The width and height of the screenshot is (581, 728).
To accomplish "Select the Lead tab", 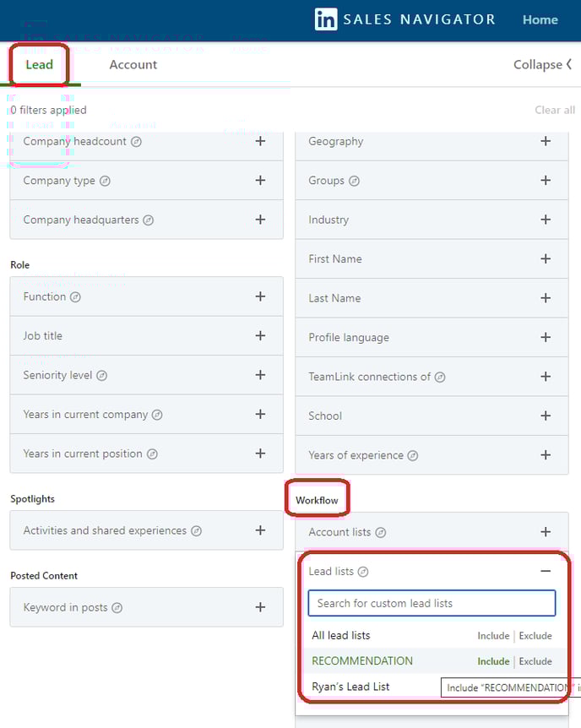I will click(40, 64).
